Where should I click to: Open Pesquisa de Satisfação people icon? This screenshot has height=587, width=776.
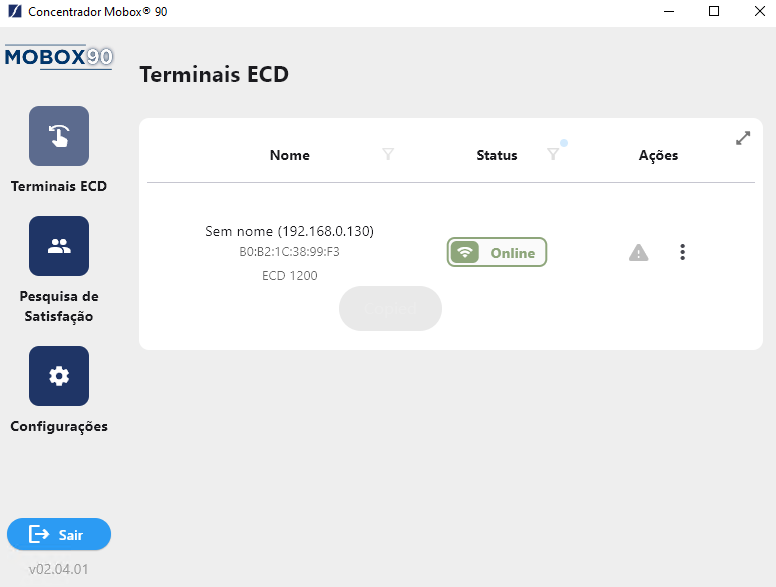tap(59, 246)
